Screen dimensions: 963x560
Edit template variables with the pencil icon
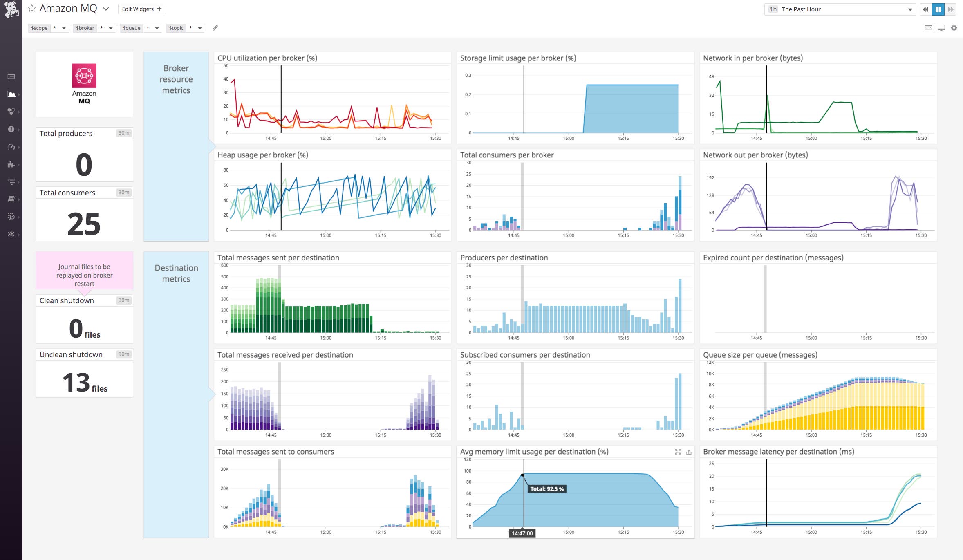coord(215,28)
